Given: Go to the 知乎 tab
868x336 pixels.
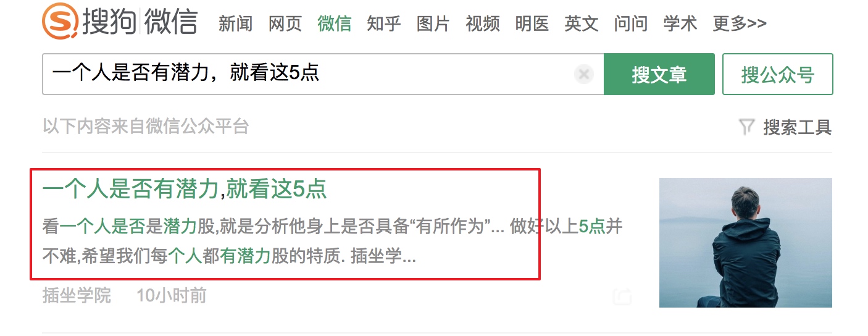Looking at the screenshot, I should coord(383,24).
